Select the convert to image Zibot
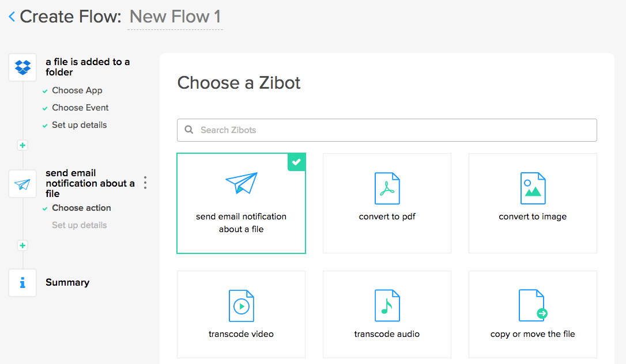 click(x=533, y=203)
